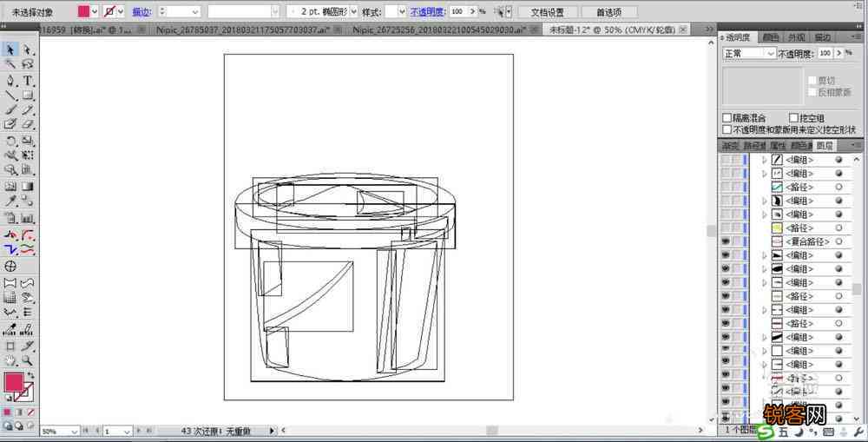Click the default fill and stroke icon
The width and height of the screenshot is (868, 442).
coord(8,399)
